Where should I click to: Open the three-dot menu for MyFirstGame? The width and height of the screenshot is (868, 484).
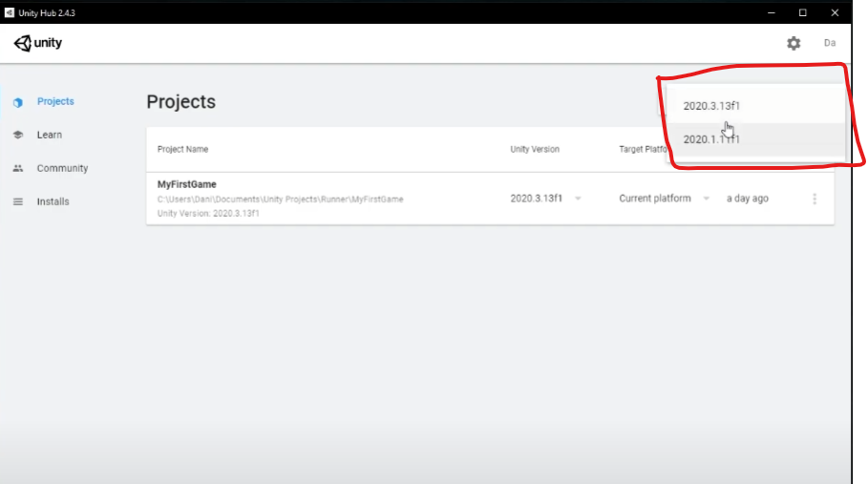(815, 199)
